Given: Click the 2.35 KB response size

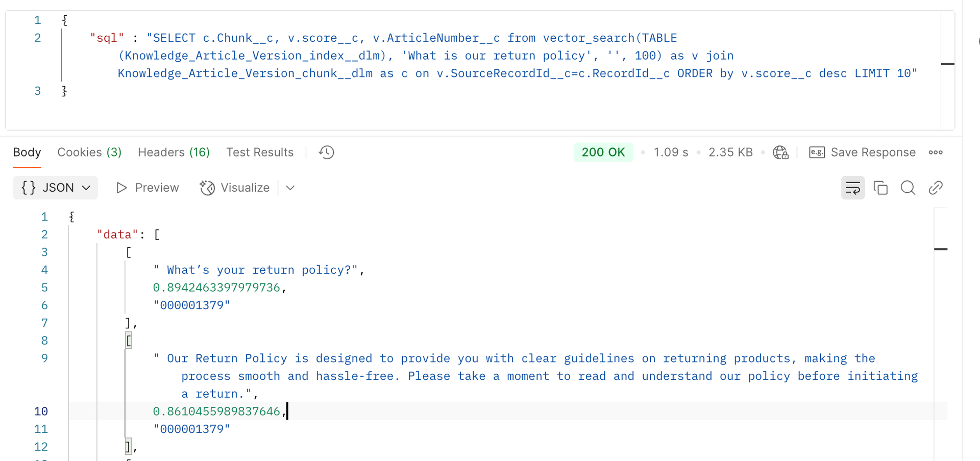Looking at the screenshot, I should coord(730,152).
